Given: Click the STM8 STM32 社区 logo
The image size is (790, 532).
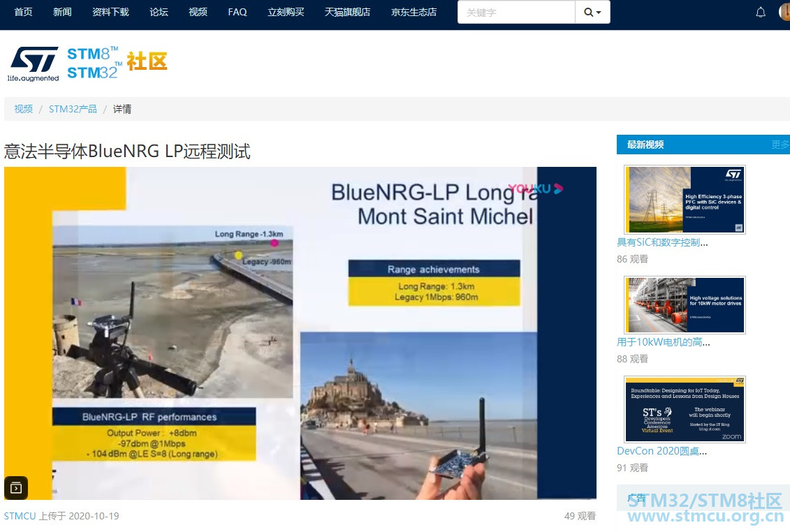Looking at the screenshot, I should pyautogui.click(x=117, y=63).
